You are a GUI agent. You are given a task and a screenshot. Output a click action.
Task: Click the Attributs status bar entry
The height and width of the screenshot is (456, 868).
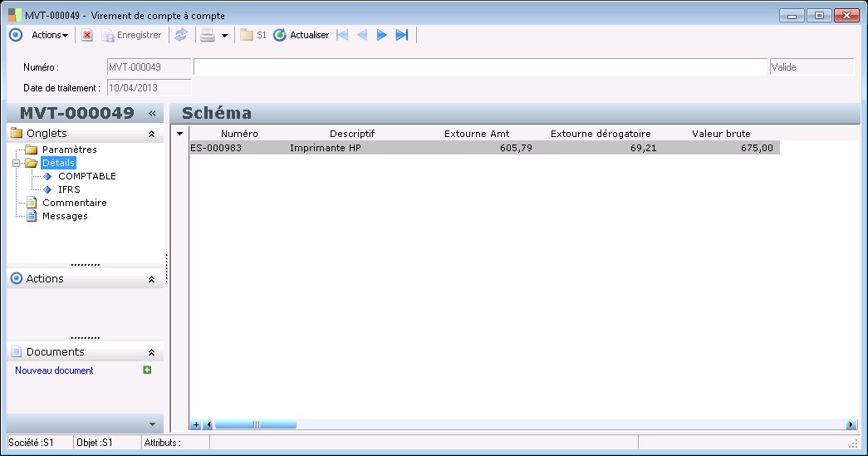pos(175,442)
